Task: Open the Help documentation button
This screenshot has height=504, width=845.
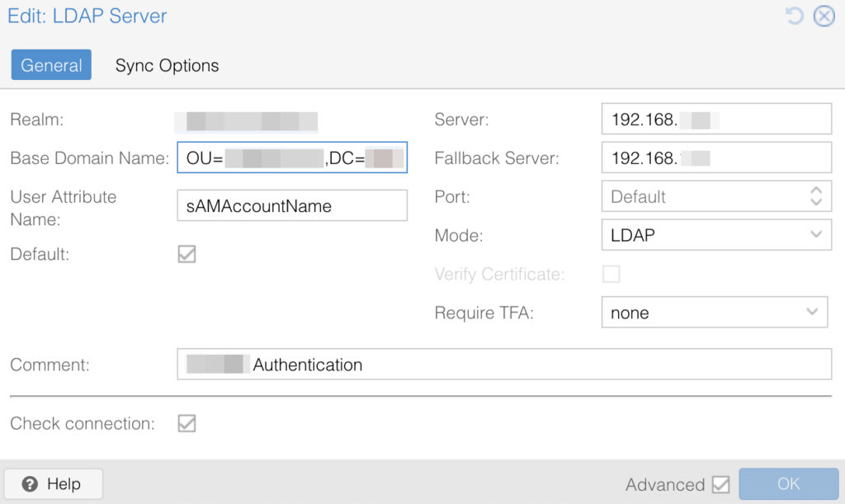Action: pyautogui.click(x=54, y=484)
